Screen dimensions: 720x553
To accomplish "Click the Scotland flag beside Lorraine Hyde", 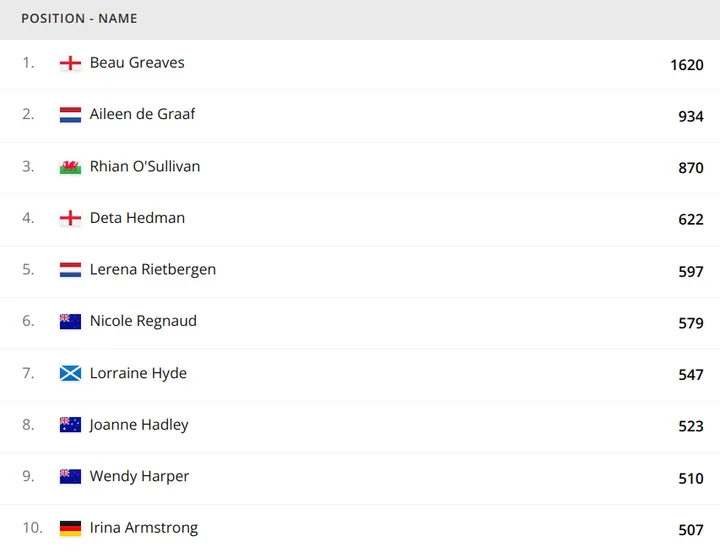I will (x=70, y=374).
